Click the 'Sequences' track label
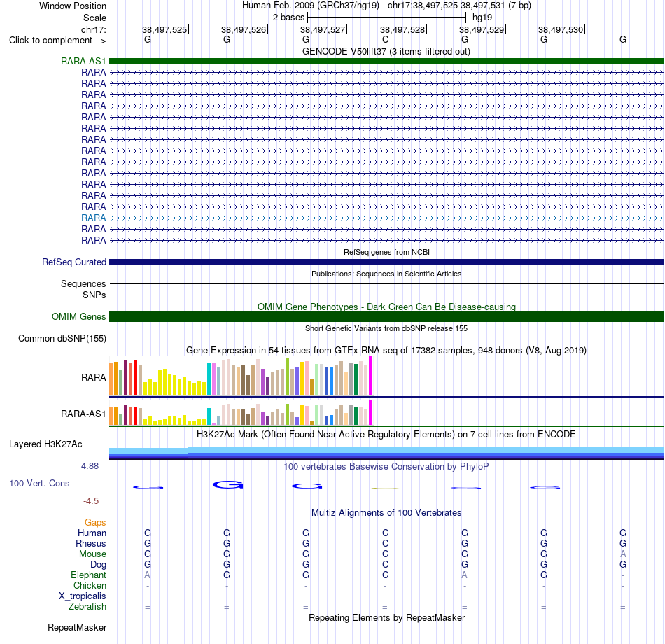The image size is (665, 644). 83,283
